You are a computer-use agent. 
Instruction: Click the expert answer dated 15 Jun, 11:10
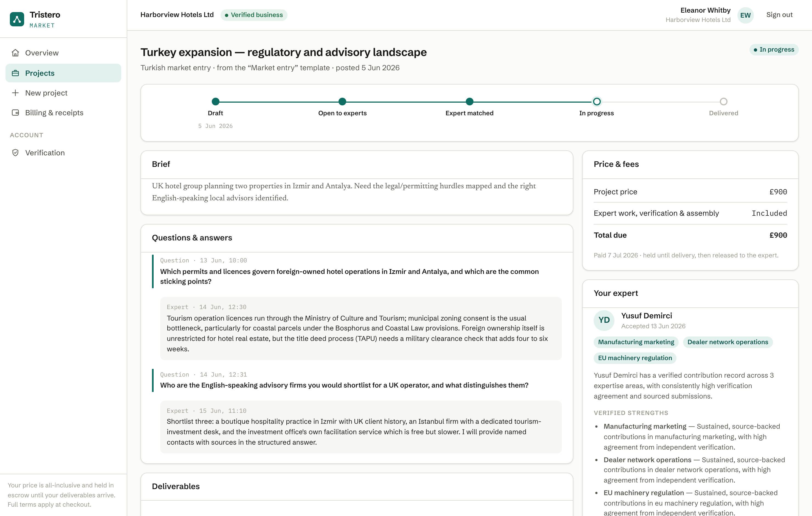361,427
